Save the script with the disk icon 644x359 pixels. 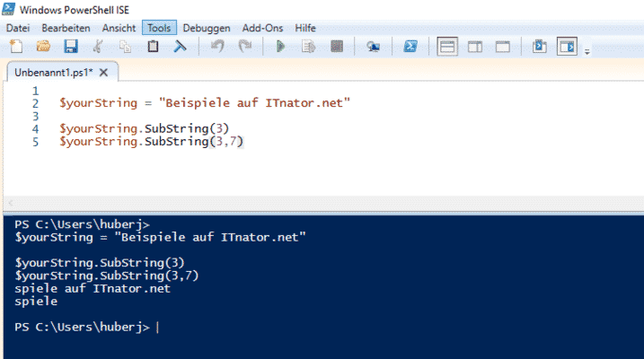tap(70, 47)
